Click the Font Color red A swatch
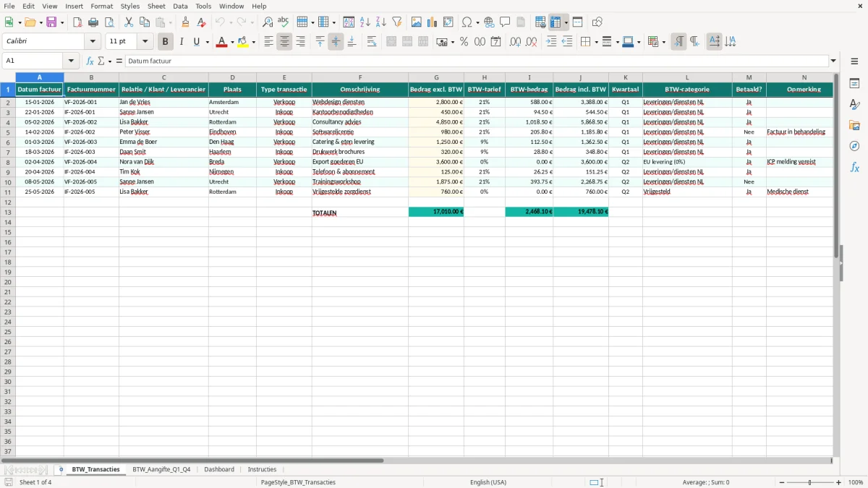This screenshot has width=868, height=488. [x=221, y=42]
